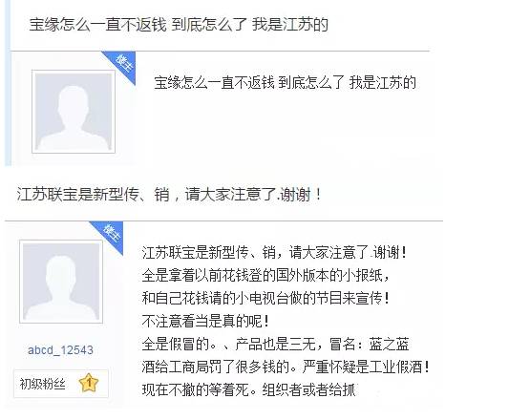The width and height of the screenshot is (530, 420).
Task: Click the blue vertical bar beside the first post
Action: click(8, 83)
